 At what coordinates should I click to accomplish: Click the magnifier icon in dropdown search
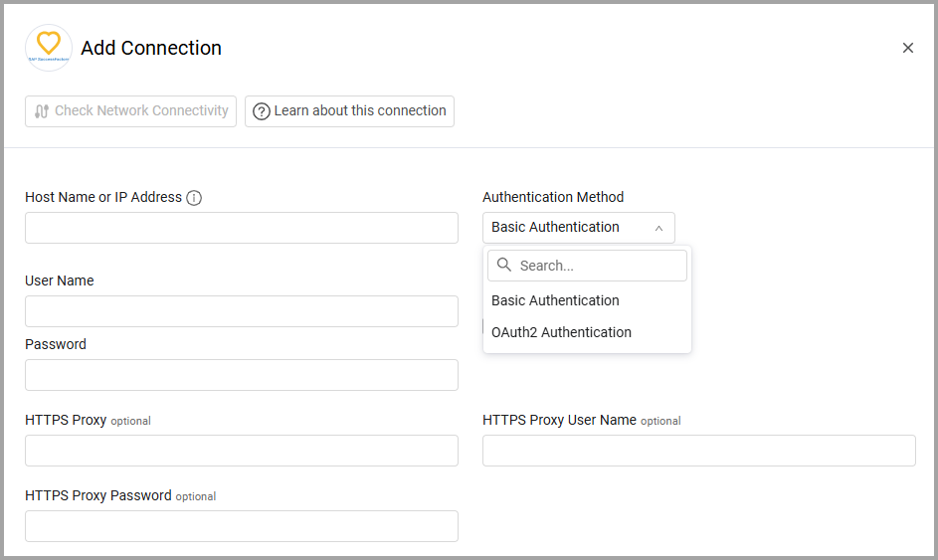504,266
